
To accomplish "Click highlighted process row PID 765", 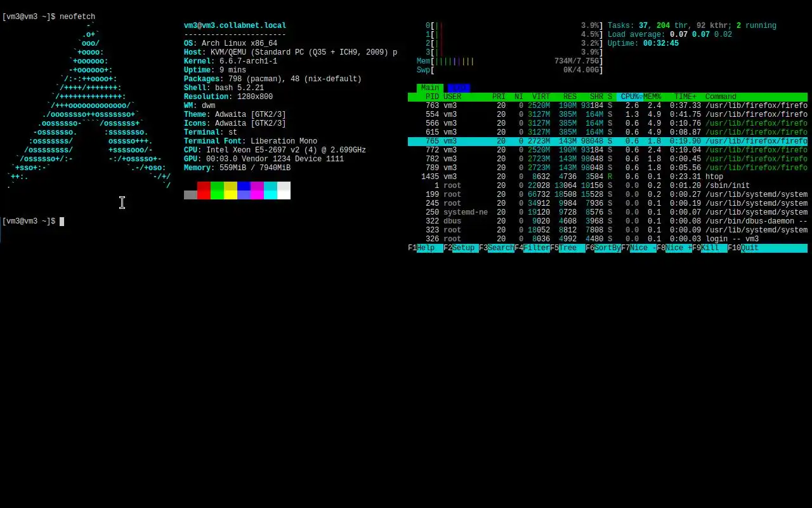I will click(x=608, y=141).
